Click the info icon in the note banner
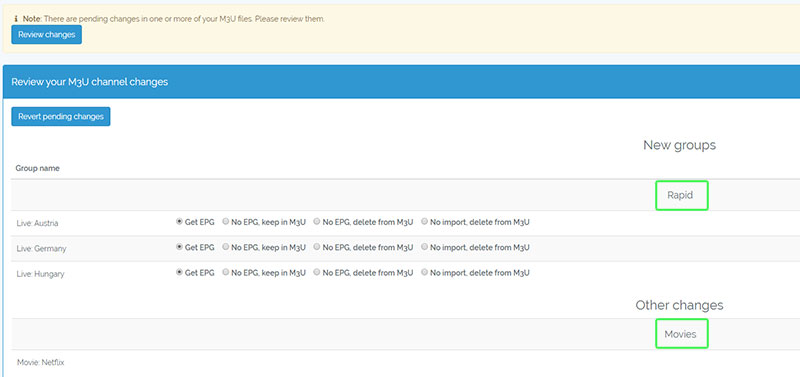Image resolution: width=800 pixels, height=377 pixels. pos(16,19)
